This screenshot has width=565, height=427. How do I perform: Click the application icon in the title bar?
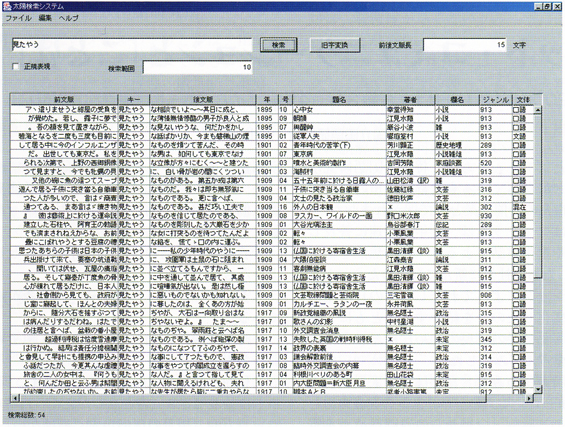pos(7,6)
